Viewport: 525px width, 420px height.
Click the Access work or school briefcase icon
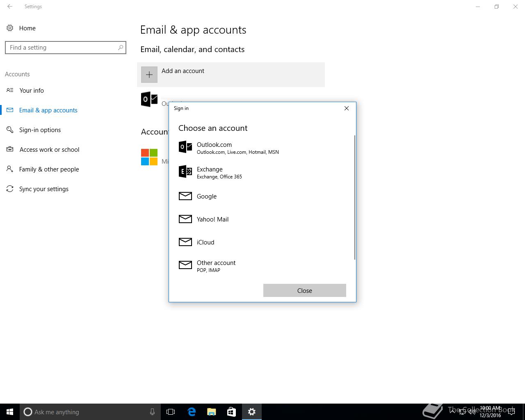10,149
